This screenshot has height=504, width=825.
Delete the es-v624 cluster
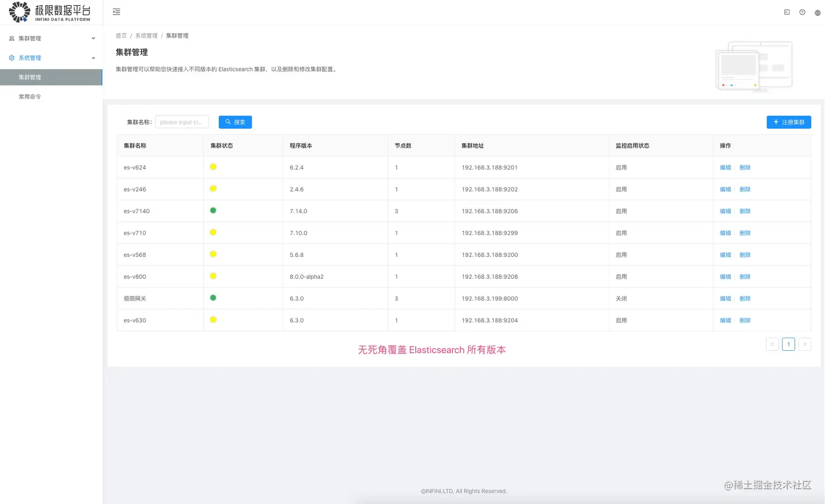tap(745, 167)
